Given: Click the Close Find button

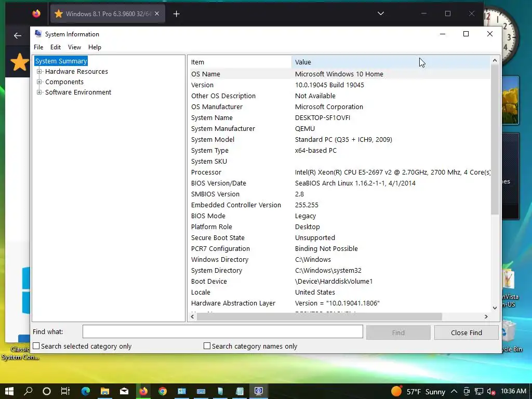Looking at the screenshot, I should (x=466, y=332).
